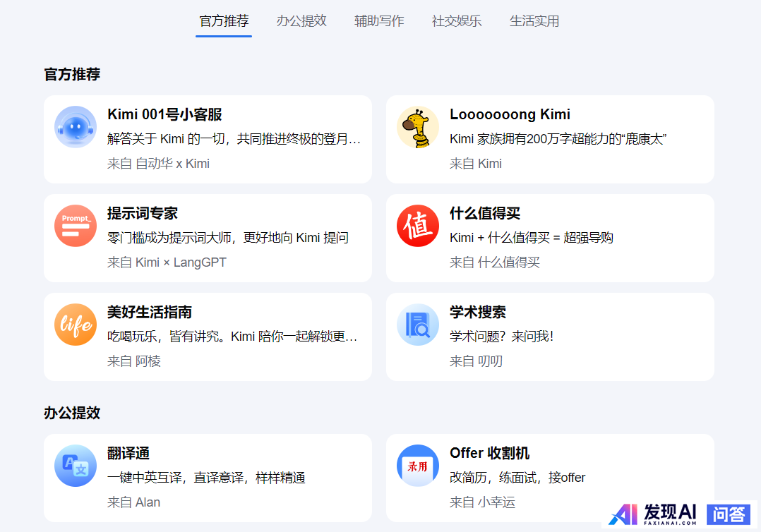This screenshot has height=532, width=761.
Task: Click the description 一键中英互译，直译意译
Action: coord(206,478)
